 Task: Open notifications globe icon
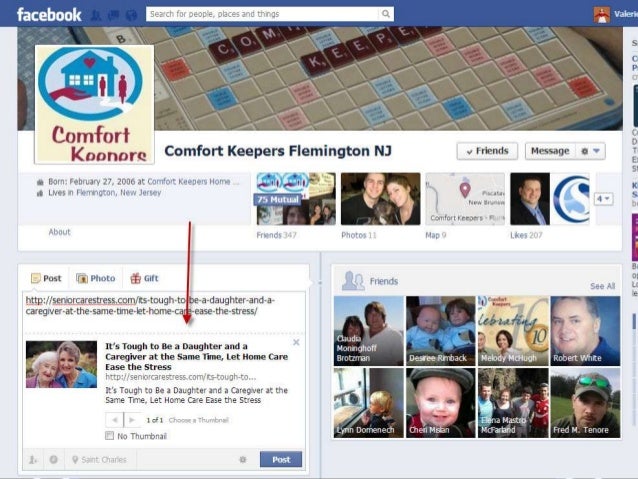(131, 15)
